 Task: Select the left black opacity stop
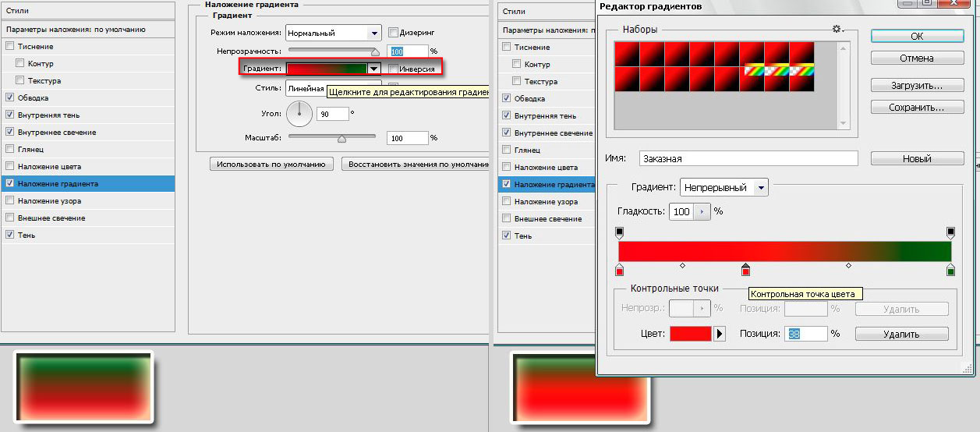click(620, 232)
